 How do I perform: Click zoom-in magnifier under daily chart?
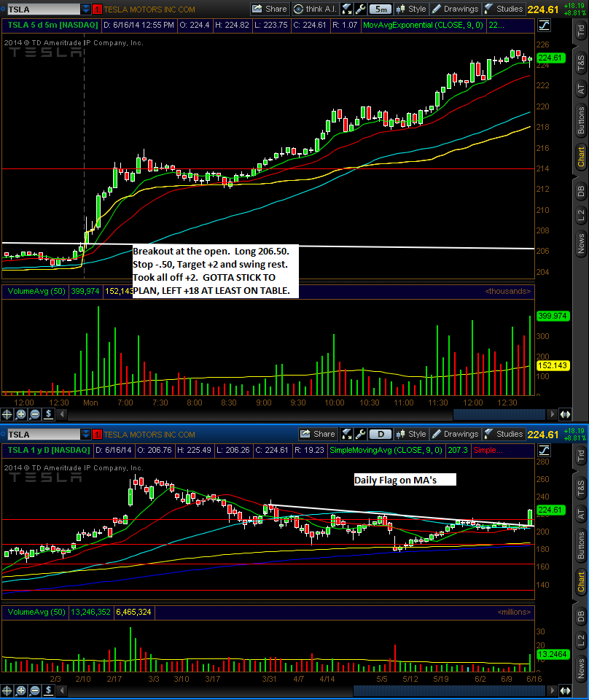21,691
